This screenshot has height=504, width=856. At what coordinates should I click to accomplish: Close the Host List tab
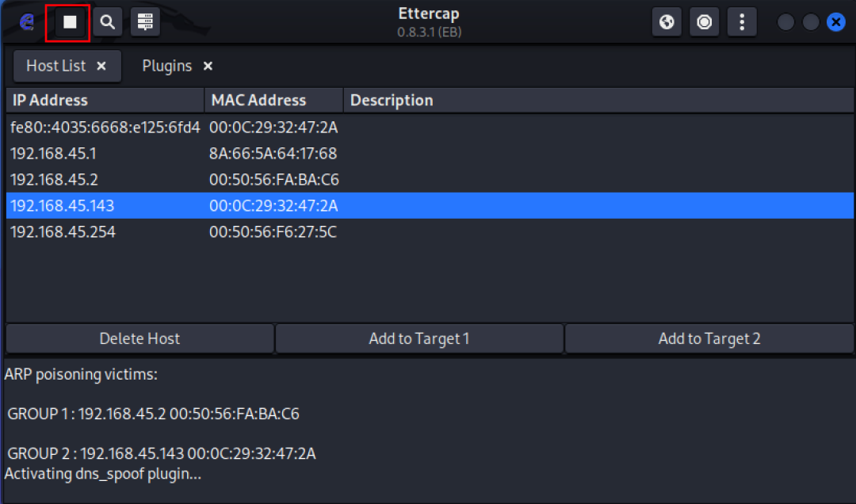click(101, 66)
